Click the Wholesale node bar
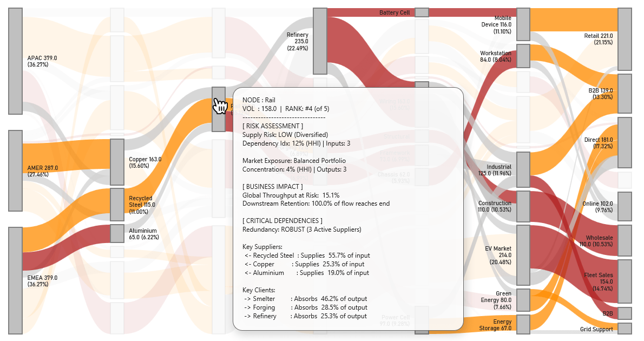The width and height of the screenshot is (644, 341). pyautogui.click(x=625, y=240)
